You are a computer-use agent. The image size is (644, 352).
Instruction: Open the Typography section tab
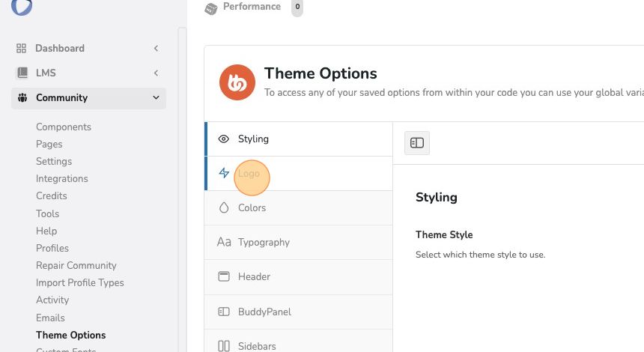tap(298, 243)
